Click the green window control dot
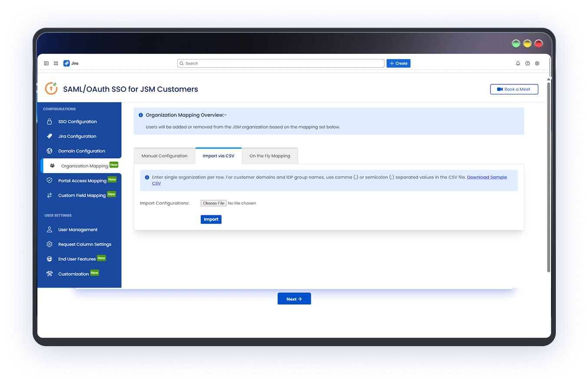 (x=516, y=43)
